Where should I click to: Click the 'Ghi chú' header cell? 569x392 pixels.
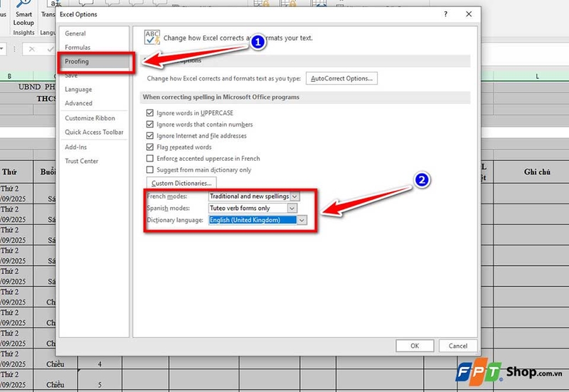tap(537, 172)
